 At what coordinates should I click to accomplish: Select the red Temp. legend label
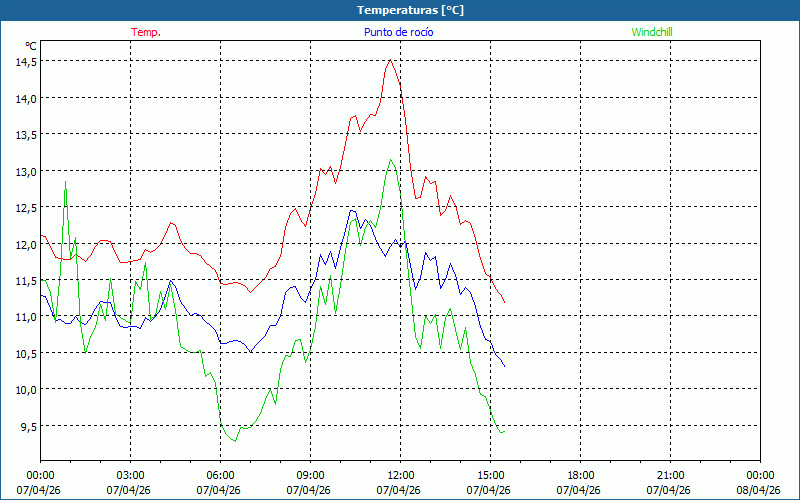146,32
